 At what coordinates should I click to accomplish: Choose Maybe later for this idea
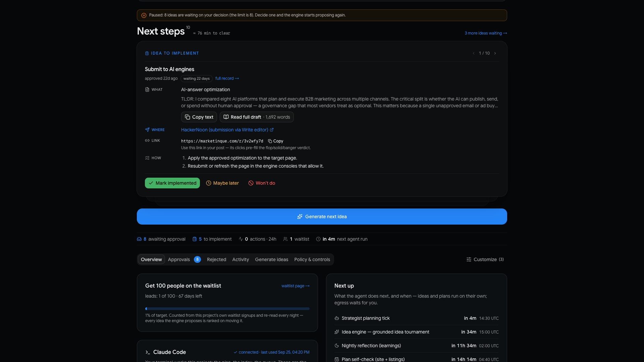(222, 183)
